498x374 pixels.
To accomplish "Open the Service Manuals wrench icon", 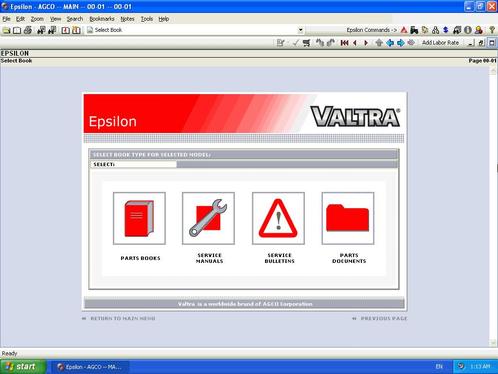I will [x=208, y=218].
